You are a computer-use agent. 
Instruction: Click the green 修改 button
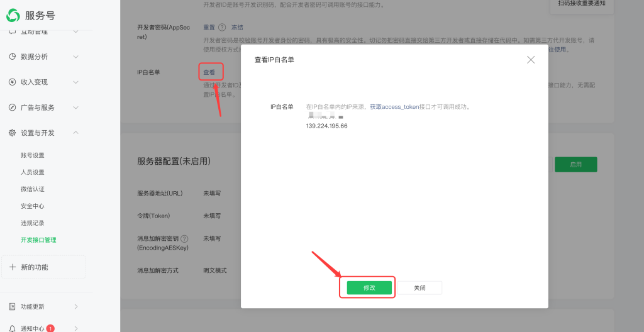pos(369,287)
